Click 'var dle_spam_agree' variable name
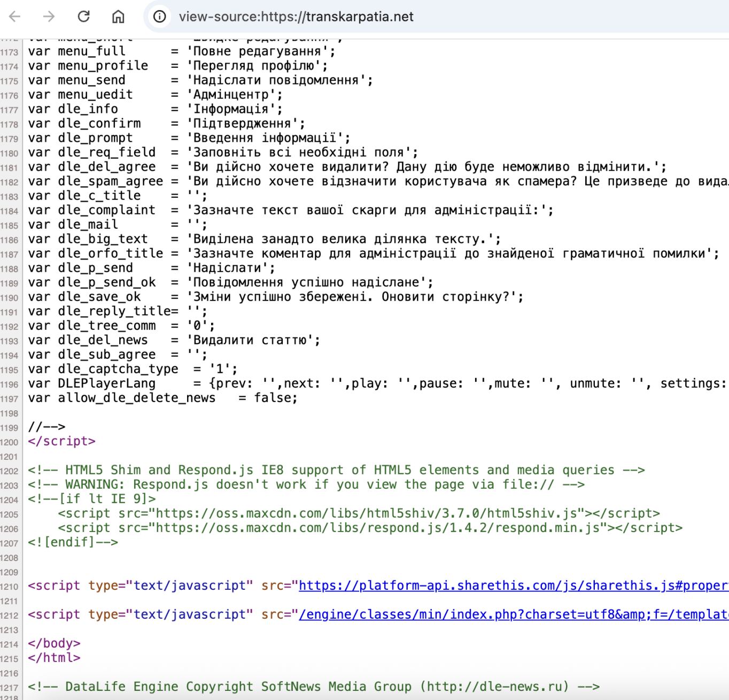This screenshot has height=700, width=729. coord(96,181)
